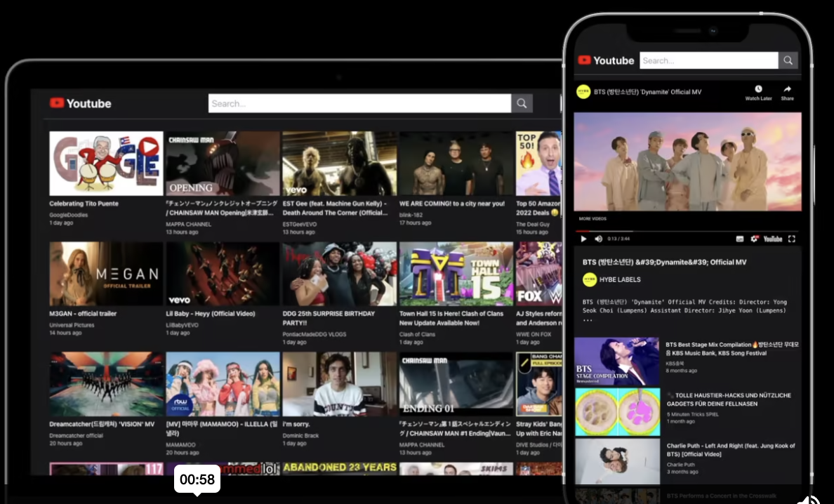Viewport: 834px width, 504px height.
Task: Open DDG 25th SURPRISE BIRTHDAY PARTY thumbnail
Action: tap(339, 274)
